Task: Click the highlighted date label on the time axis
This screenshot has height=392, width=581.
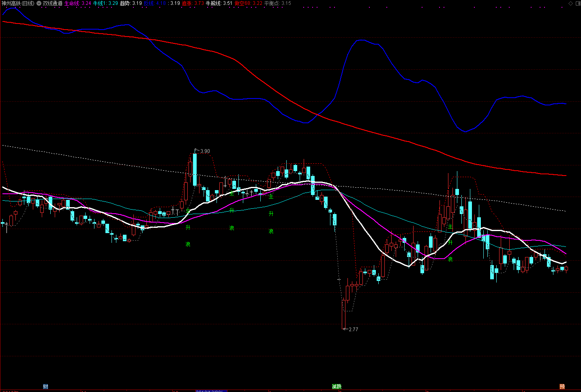Action: (211, 391)
